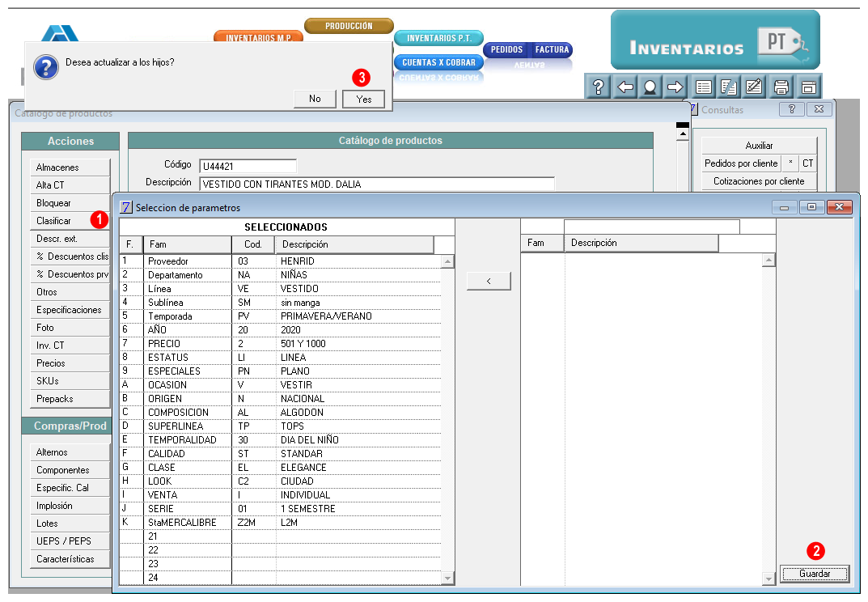Open the Prepacks action

point(70,399)
